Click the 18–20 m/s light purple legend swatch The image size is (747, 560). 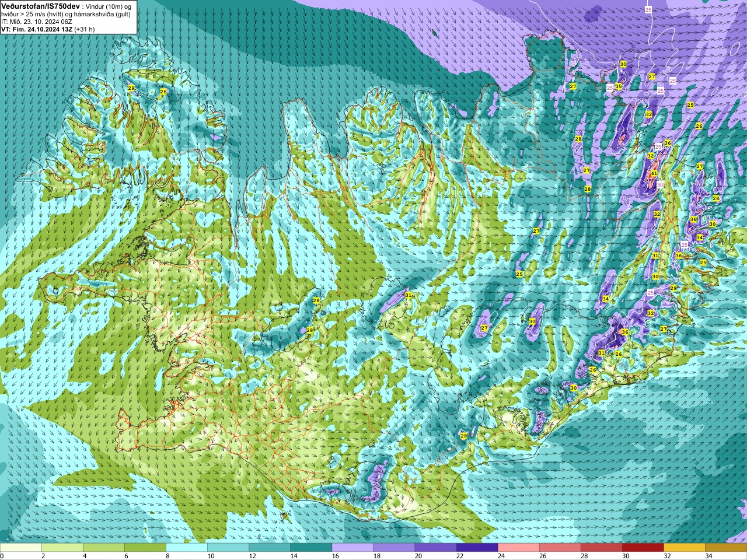coord(394,548)
